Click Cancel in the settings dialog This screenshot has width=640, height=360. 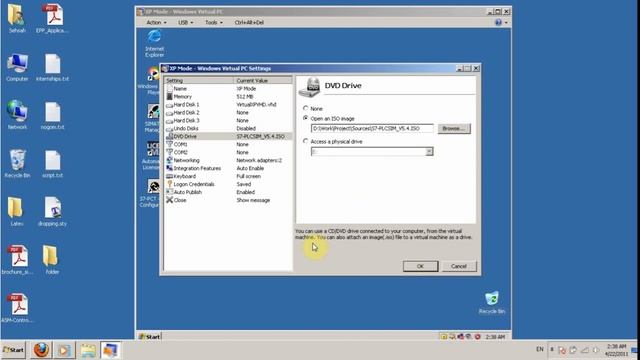coord(459,266)
